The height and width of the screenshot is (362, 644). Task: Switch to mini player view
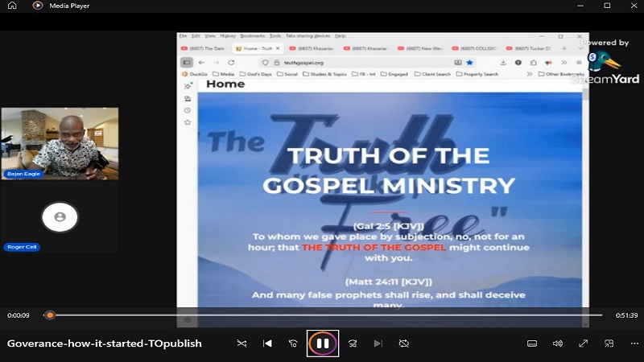pyautogui.click(x=609, y=343)
